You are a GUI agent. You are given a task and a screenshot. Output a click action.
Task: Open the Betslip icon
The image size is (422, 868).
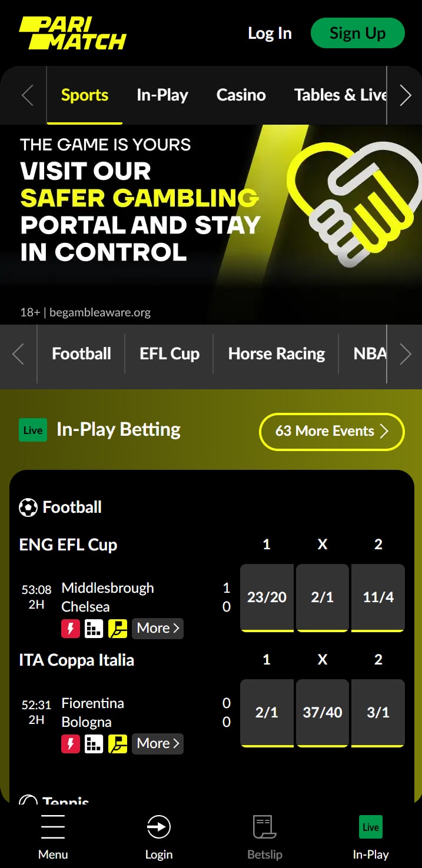pyautogui.click(x=265, y=827)
